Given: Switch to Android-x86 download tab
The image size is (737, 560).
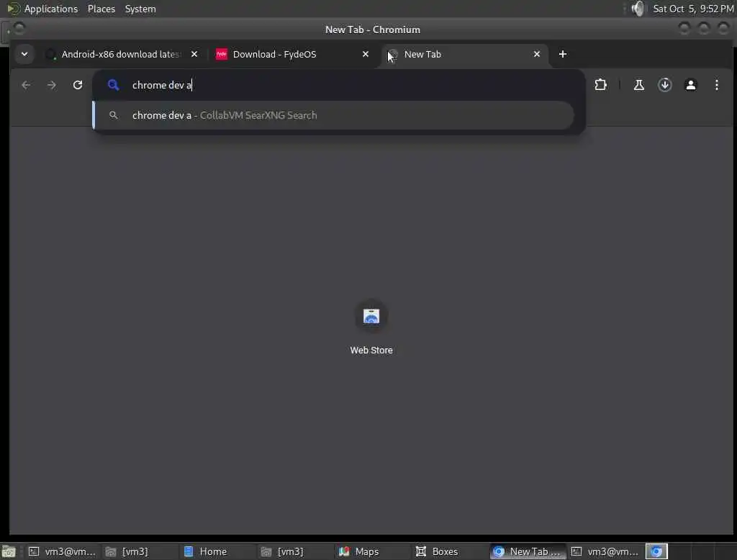Looking at the screenshot, I should pyautogui.click(x=121, y=54).
